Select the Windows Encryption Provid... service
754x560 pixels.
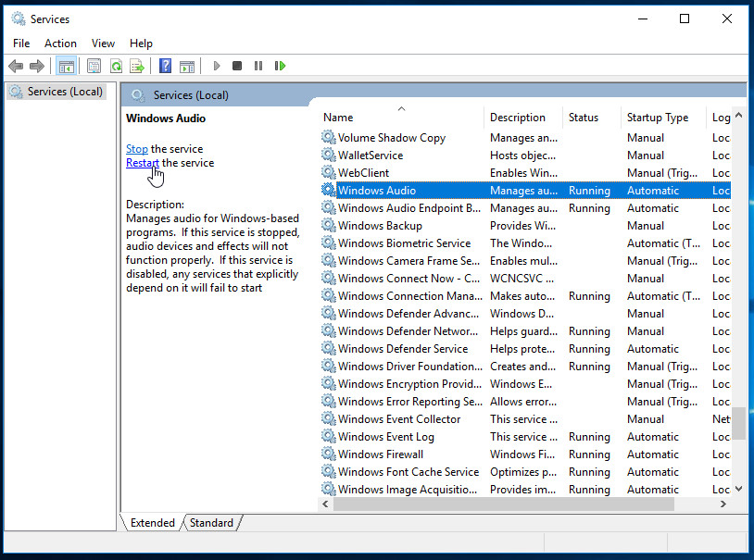click(x=525, y=383)
